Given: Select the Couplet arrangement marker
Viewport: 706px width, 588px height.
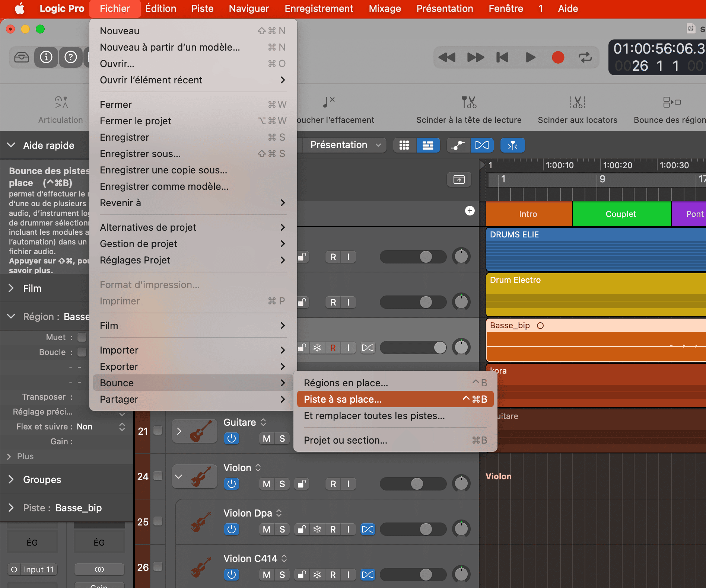Looking at the screenshot, I should (621, 214).
